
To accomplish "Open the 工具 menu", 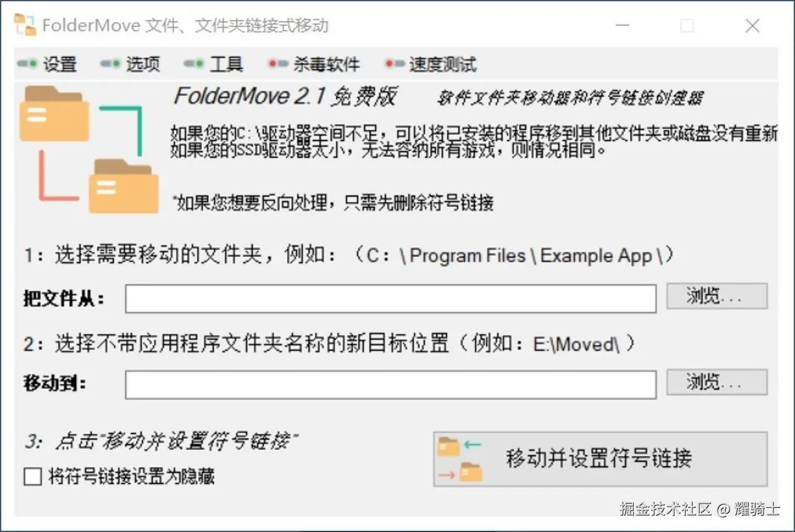I will coord(226,64).
